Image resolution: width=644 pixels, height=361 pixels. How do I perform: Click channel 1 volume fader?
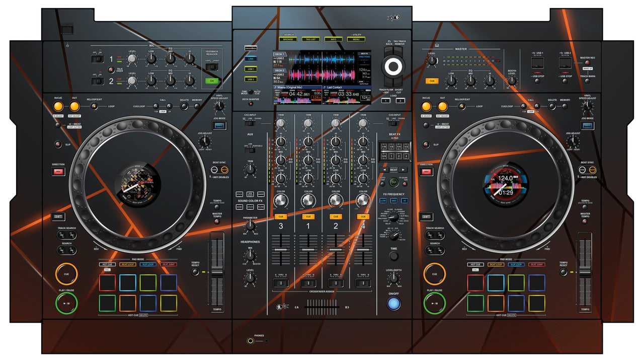(x=308, y=250)
